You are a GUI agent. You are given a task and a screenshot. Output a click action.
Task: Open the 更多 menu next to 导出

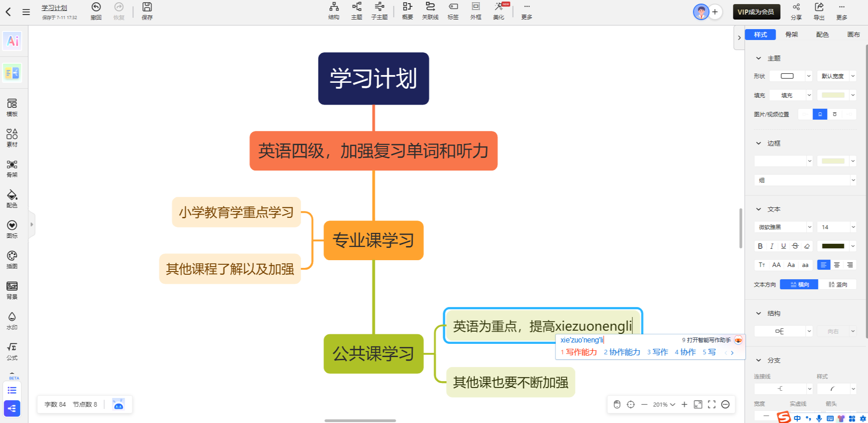842,11
